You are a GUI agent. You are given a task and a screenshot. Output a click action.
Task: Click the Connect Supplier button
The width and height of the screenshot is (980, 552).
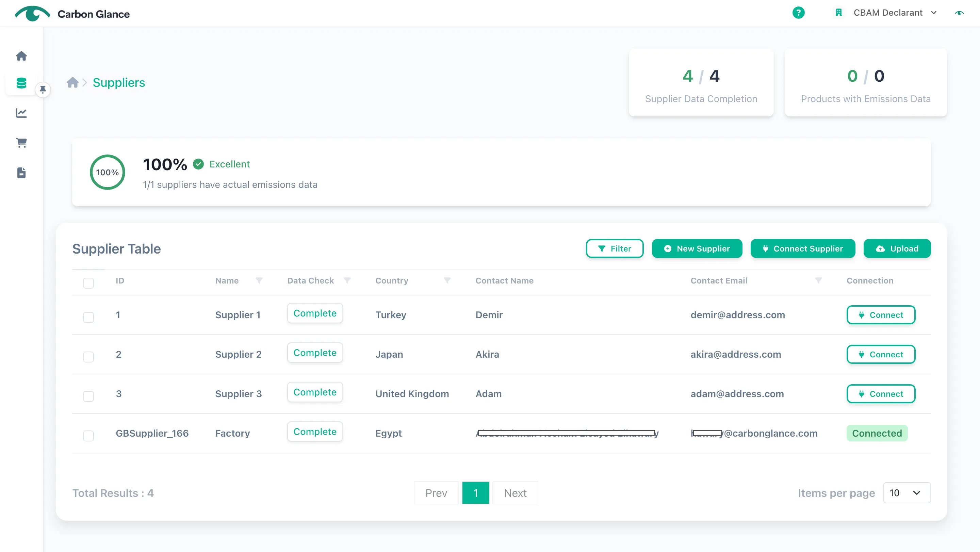(803, 248)
